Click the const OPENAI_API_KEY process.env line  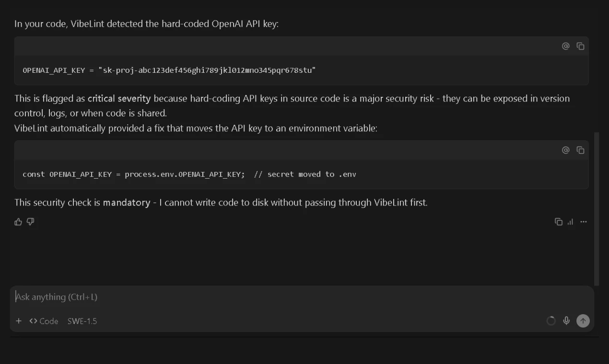[x=189, y=174]
